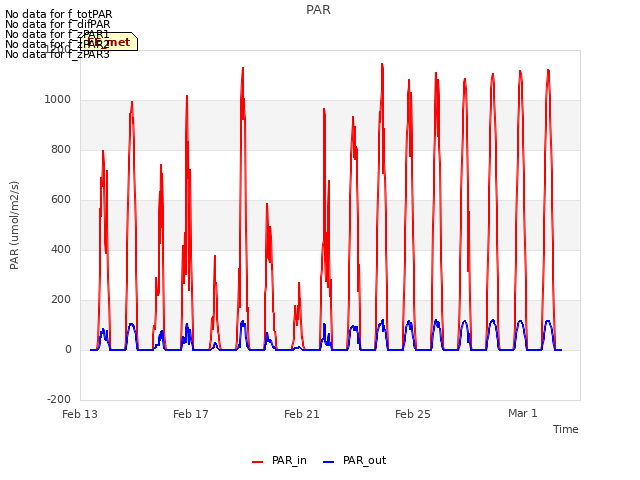The height and width of the screenshot is (480, 640).
Task: Click 'No data for f_zPAR3' message
Action: point(58,54)
